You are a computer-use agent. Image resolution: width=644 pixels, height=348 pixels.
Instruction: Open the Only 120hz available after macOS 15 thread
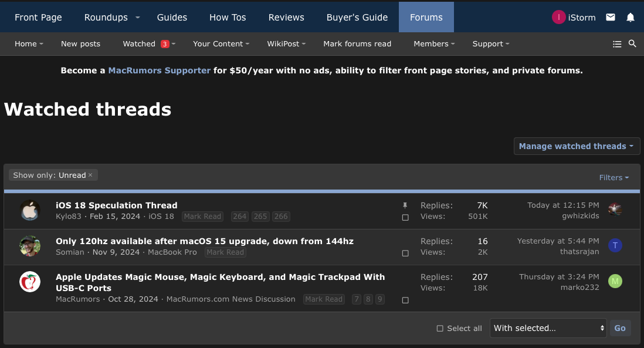(205, 241)
